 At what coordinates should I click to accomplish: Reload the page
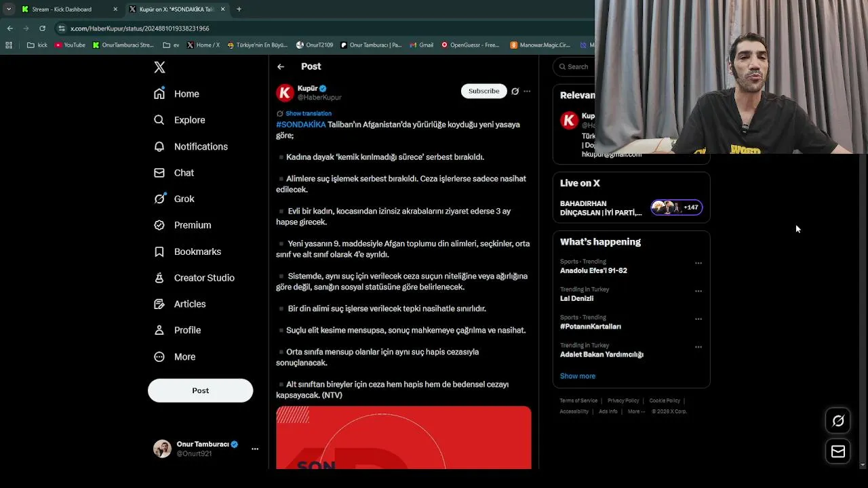tap(42, 28)
